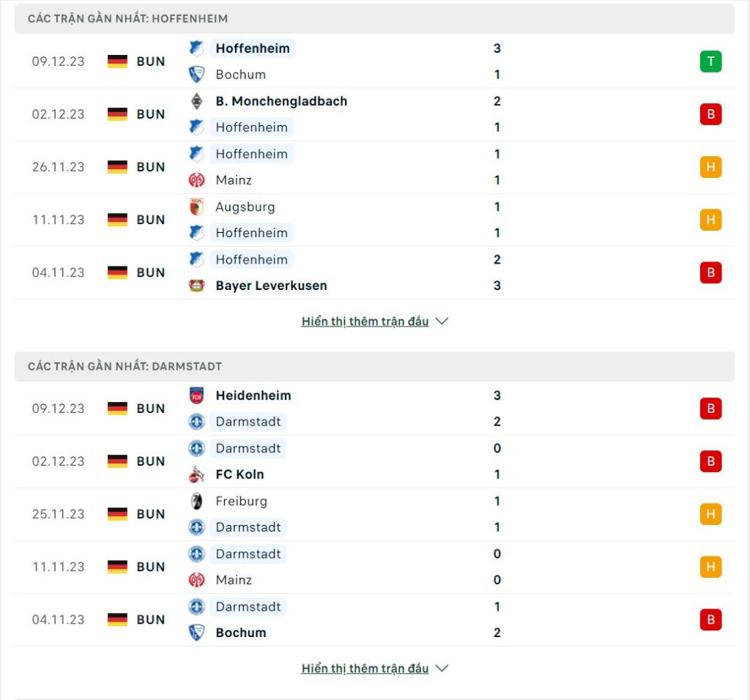Open the Darmstadt vs Bochum team name
Viewport: 750px width, 700px height.
[240, 633]
